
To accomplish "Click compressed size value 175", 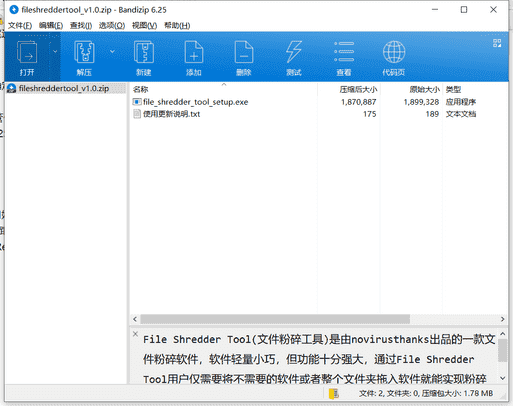I will [370, 114].
